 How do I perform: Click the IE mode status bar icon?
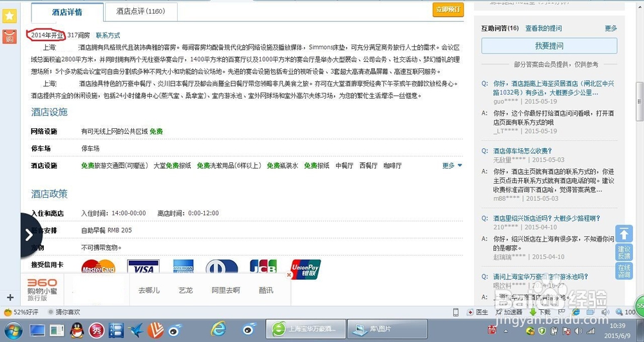pyautogui.click(x=576, y=312)
